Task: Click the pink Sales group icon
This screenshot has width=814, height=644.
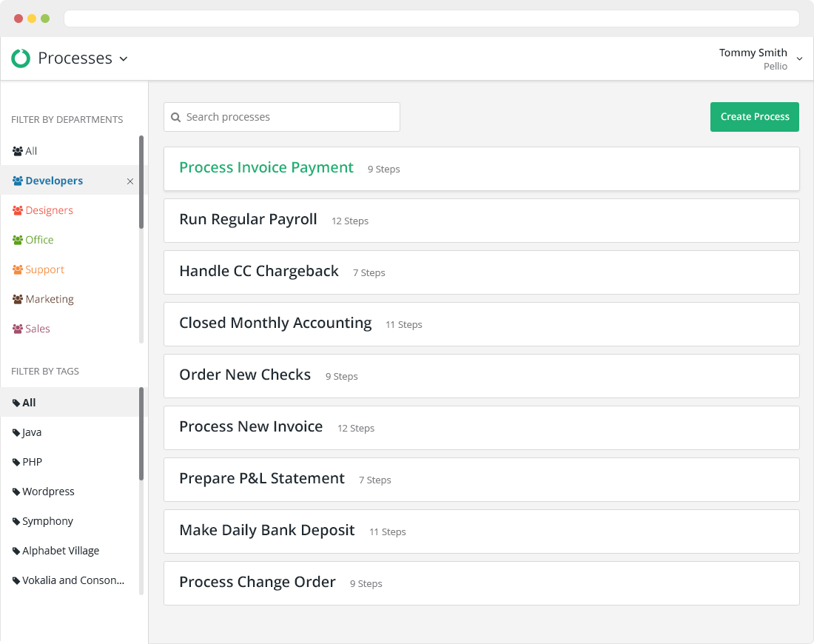Action: pyautogui.click(x=18, y=329)
